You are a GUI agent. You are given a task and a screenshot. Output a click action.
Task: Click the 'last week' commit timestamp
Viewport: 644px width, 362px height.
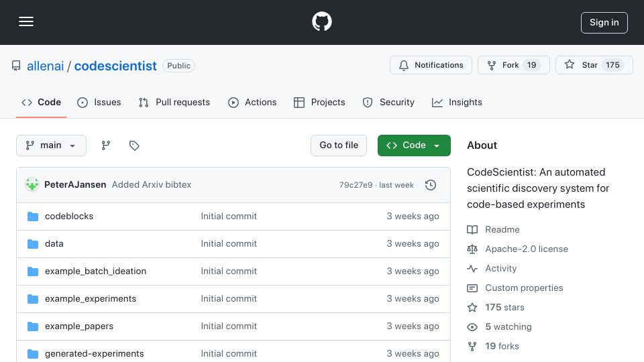[396, 185]
